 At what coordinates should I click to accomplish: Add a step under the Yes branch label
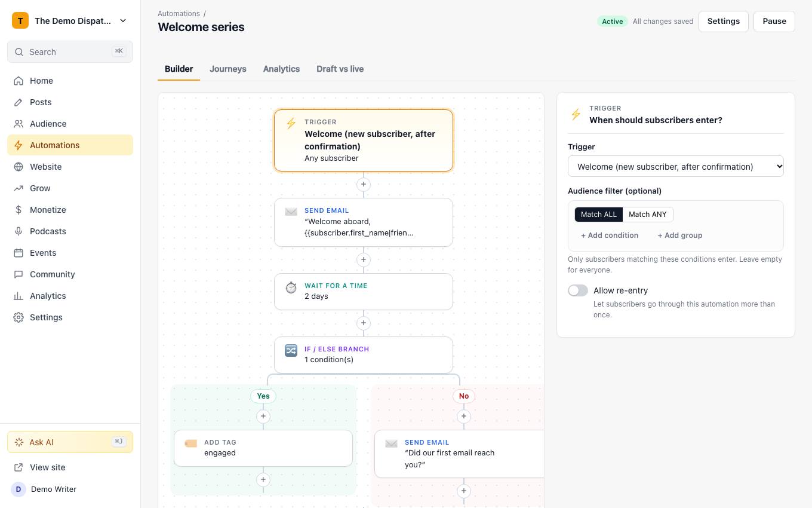(x=263, y=417)
